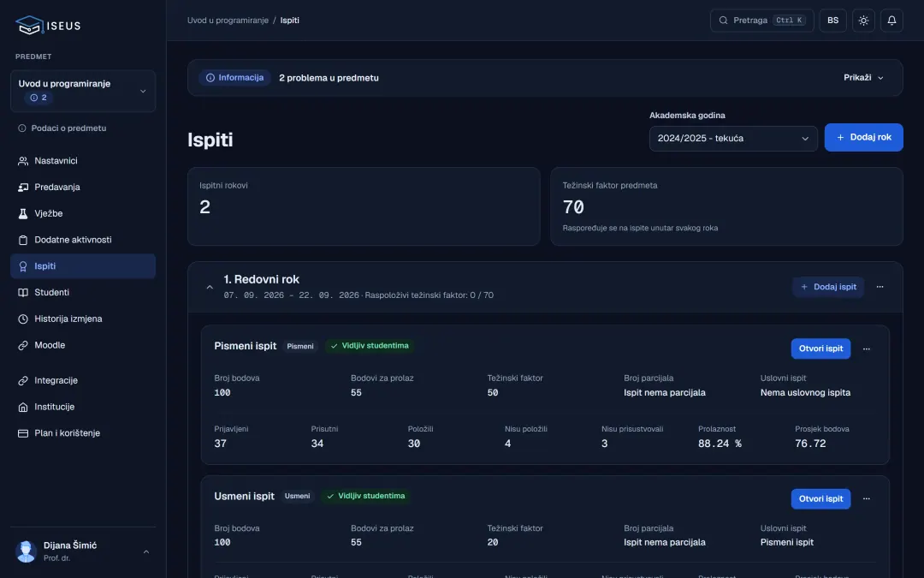Open Historija izmjena clock icon
This screenshot has height=578, width=924.
click(x=23, y=319)
